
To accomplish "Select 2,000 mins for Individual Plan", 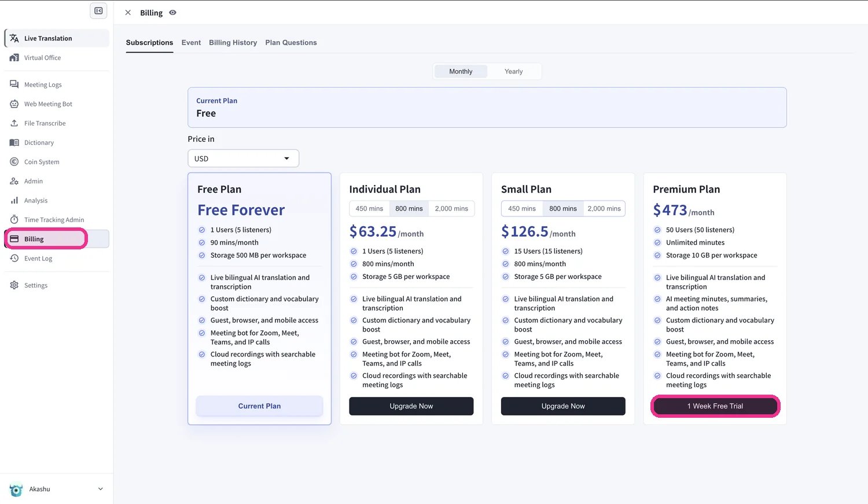I will point(451,209).
